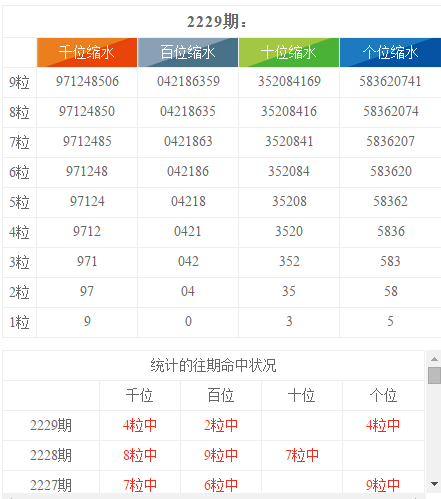Click cell value 04218635
This screenshot has height=499, width=441.
(x=188, y=111)
